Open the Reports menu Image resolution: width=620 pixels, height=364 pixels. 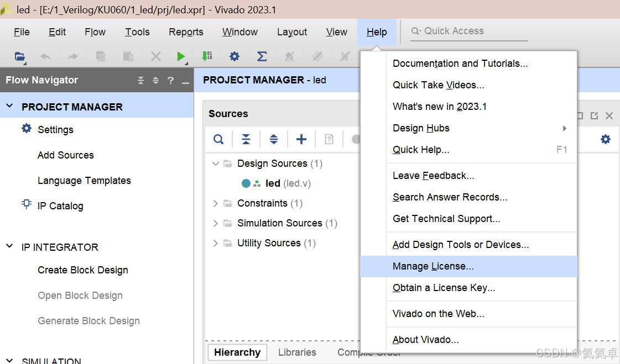[x=186, y=32]
